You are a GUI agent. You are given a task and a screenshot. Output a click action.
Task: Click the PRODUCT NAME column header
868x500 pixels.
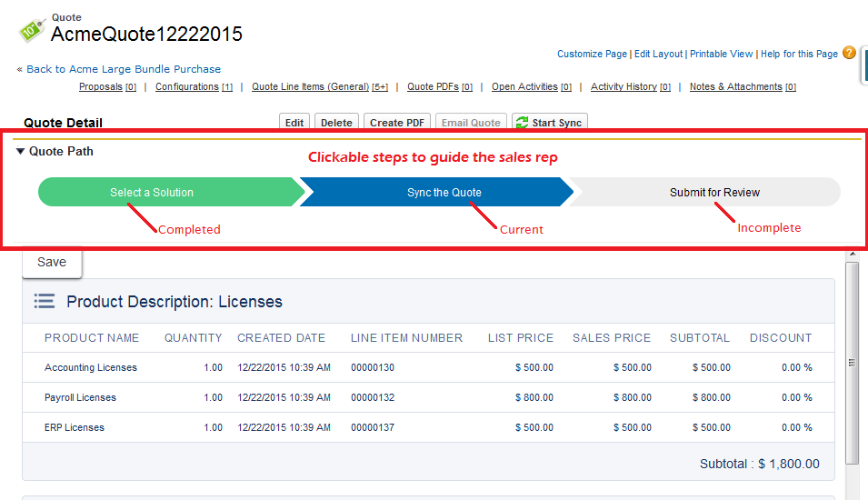tap(92, 338)
